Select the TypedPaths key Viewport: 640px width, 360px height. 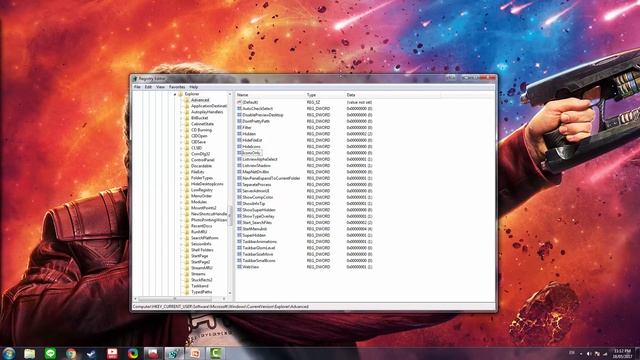point(201,292)
